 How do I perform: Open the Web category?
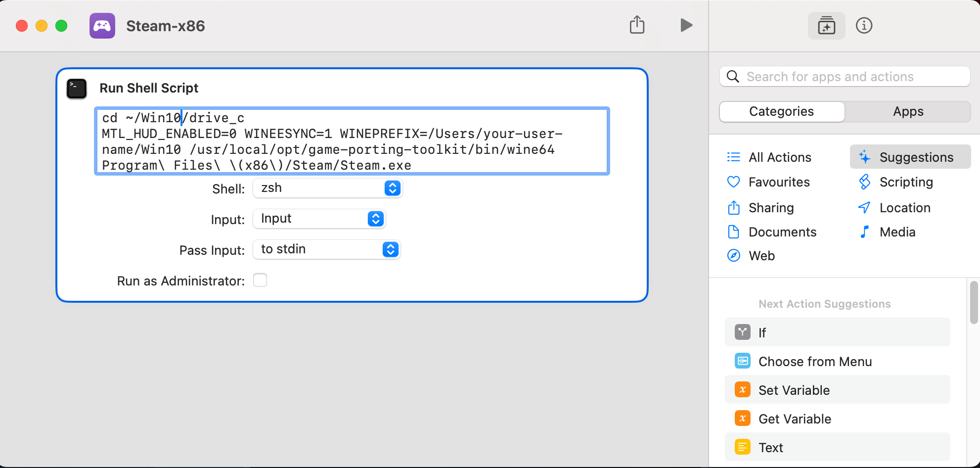tap(751, 256)
